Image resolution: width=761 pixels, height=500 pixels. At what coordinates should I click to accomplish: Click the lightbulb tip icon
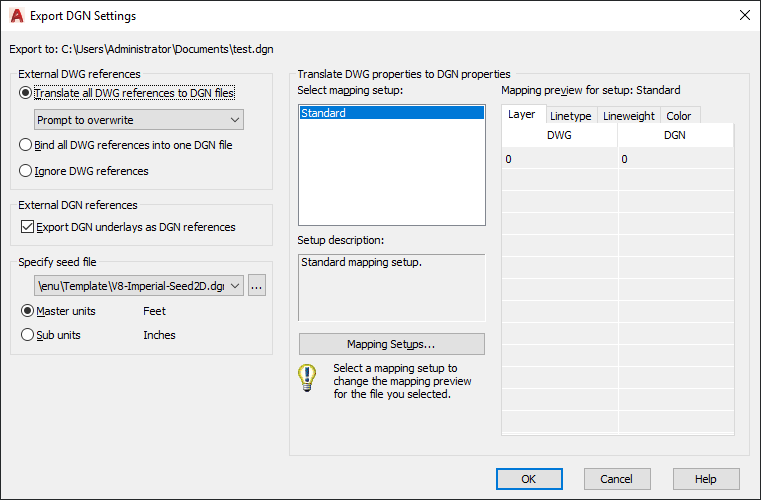coord(307,378)
